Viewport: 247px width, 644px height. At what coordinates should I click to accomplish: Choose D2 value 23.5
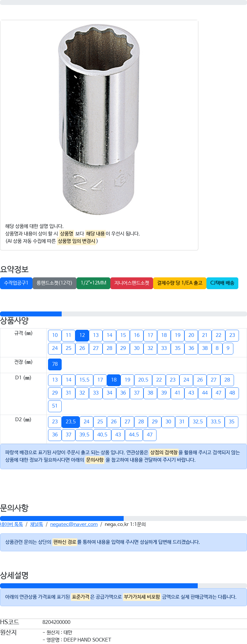[x=71, y=422]
